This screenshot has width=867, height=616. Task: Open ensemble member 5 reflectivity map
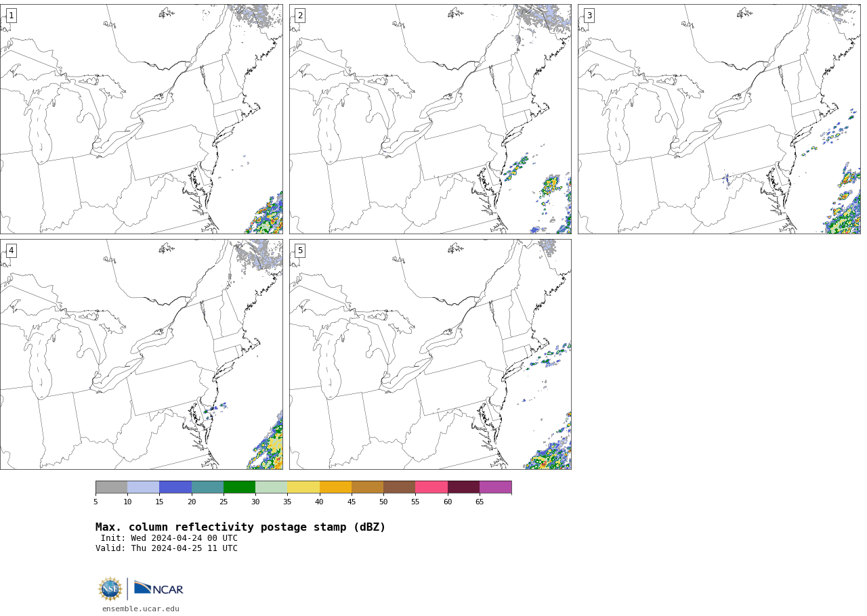(x=430, y=354)
